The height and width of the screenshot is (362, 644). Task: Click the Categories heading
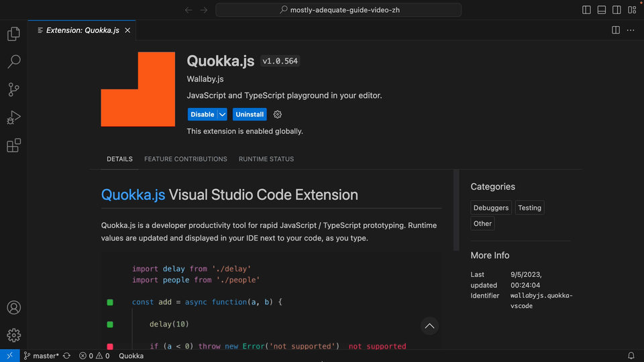point(492,187)
